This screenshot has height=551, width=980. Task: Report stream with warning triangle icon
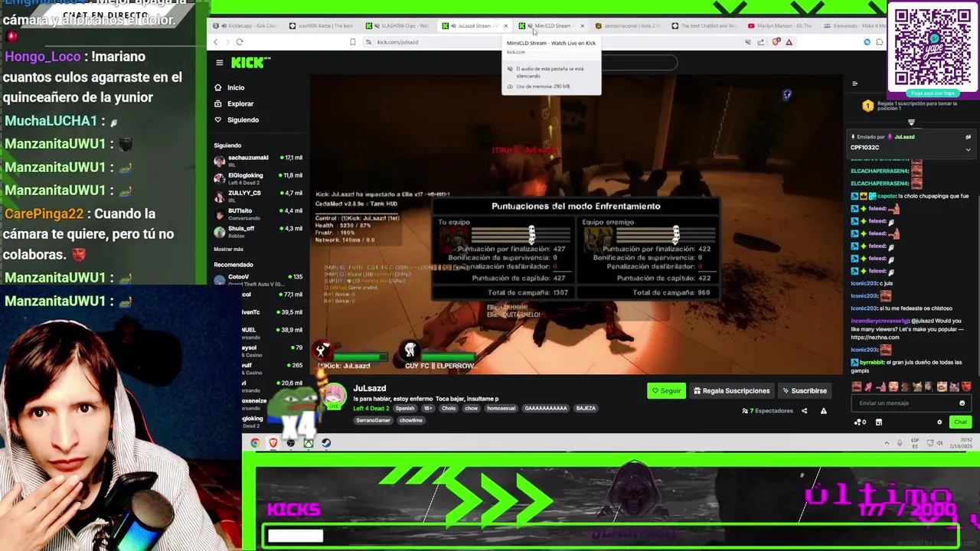(x=823, y=411)
